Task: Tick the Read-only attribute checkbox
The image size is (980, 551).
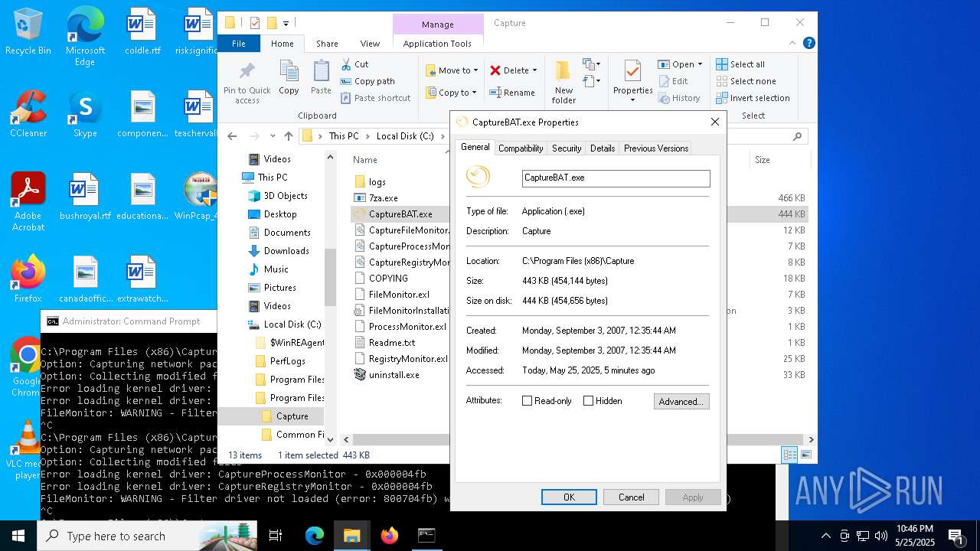Action: [527, 401]
